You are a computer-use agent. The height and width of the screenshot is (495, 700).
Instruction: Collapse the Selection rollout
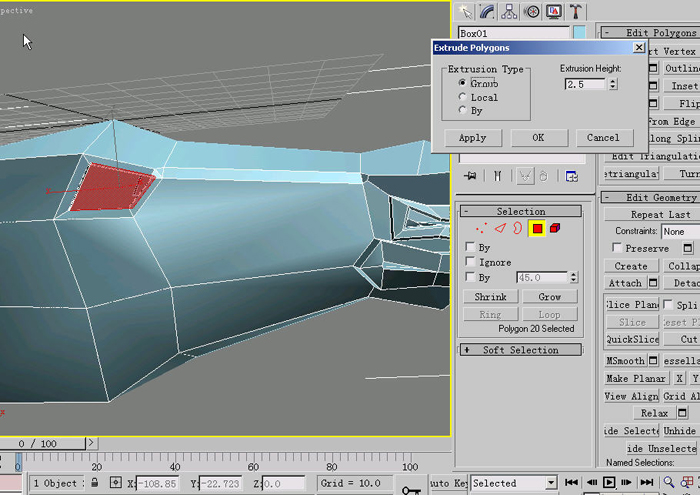coord(521,211)
